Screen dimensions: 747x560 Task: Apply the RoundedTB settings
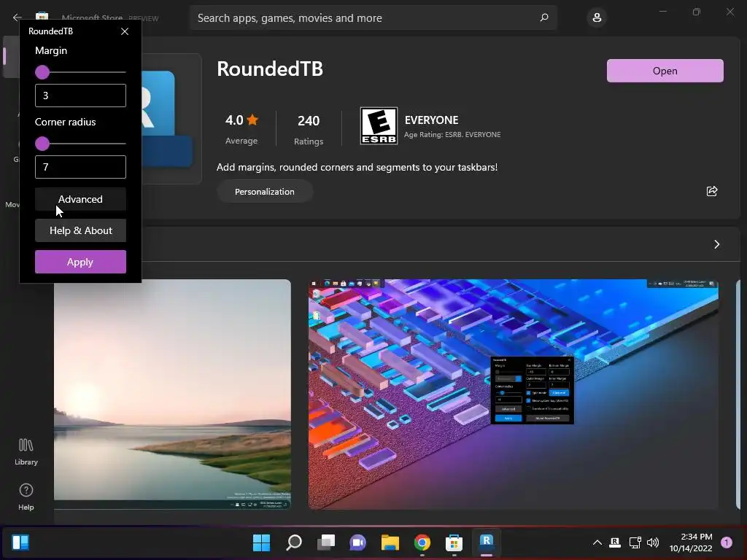(x=80, y=262)
